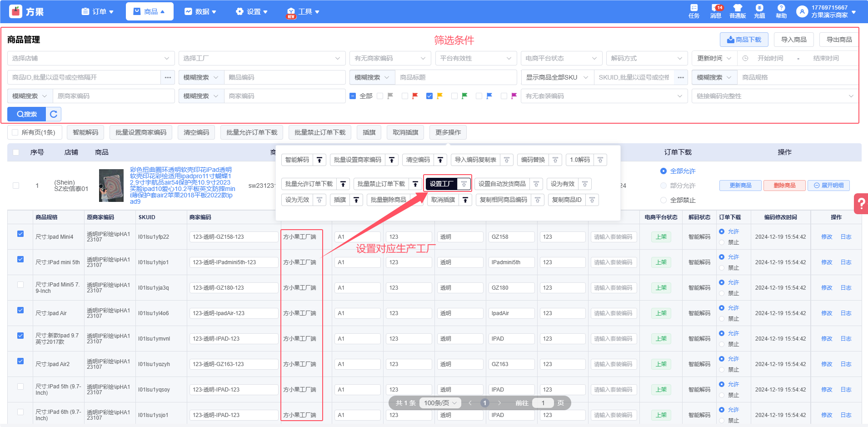
Task: Change the 100条/页 page size dropdown
Action: click(440, 403)
